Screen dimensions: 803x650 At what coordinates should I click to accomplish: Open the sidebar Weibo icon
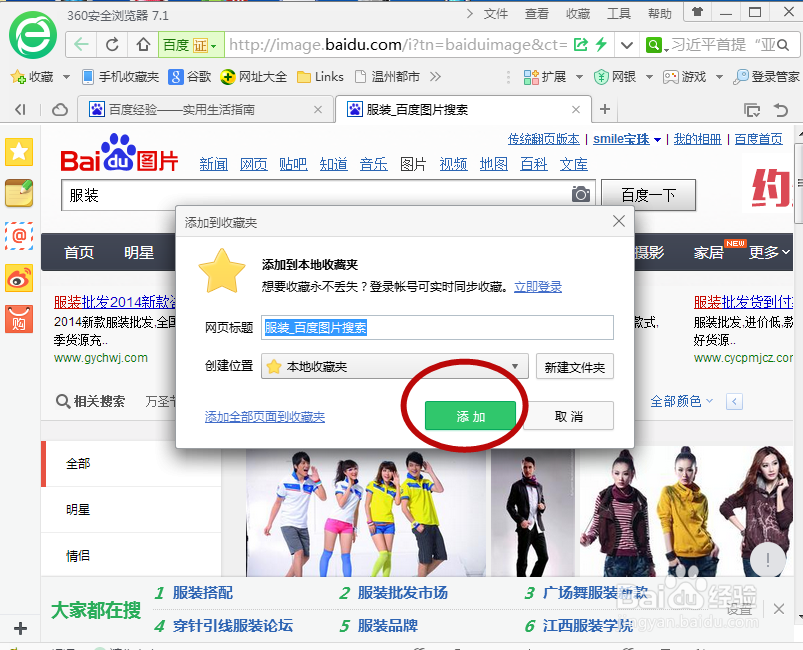pyautogui.click(x=19, y=278)
